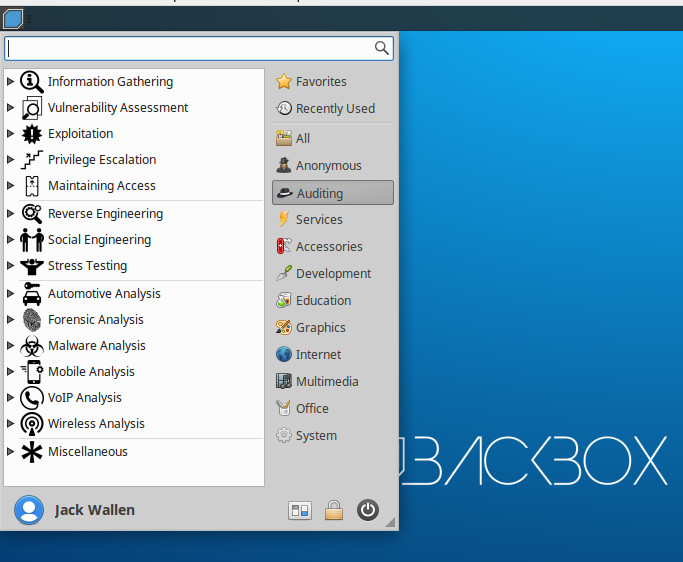Open the Recently Used category
683x562 pixels.
coord(334,109)
